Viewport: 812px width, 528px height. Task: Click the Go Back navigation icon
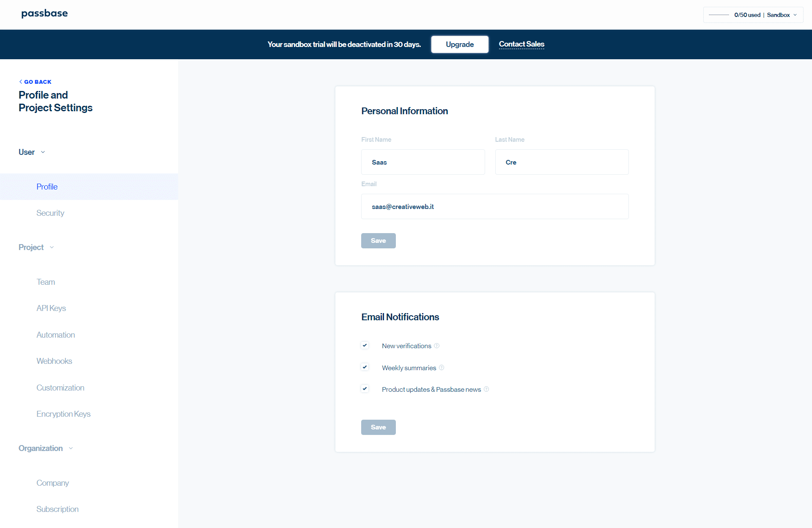click(x=19, y=82)
